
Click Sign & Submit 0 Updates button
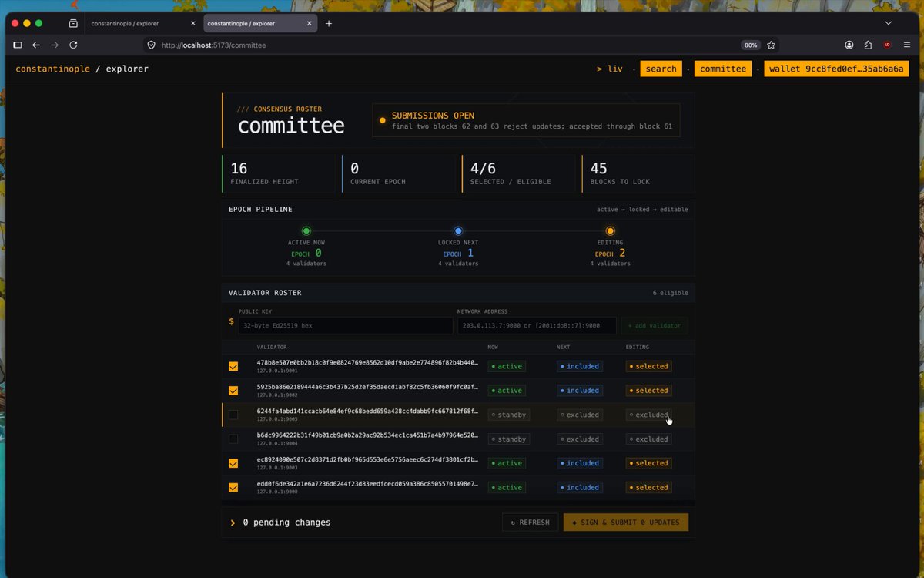(x=626, y=523)
